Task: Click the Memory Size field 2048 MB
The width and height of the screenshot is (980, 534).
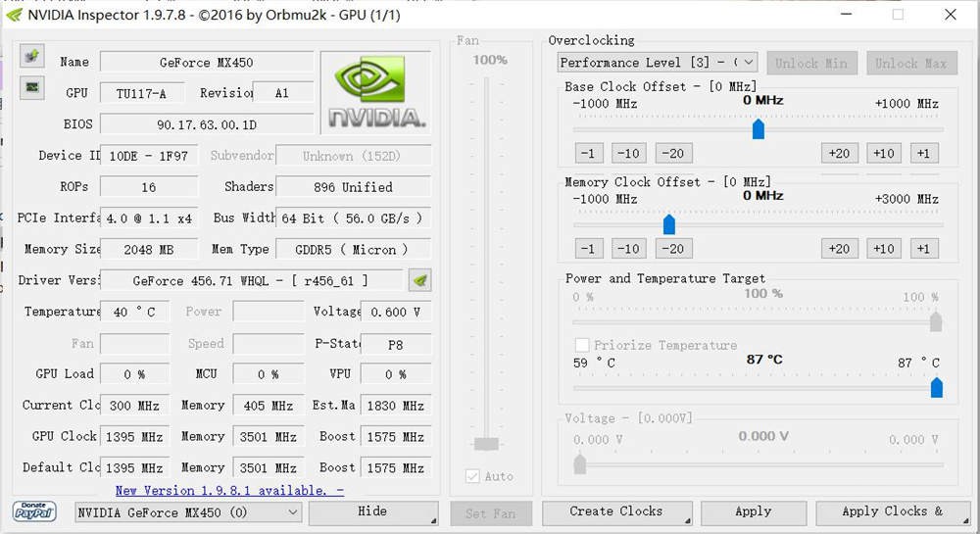Action: tap(149, 250)
